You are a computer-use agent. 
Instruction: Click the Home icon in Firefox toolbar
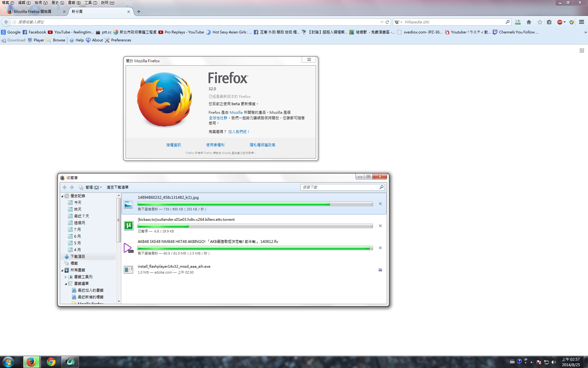coord(529,22)
